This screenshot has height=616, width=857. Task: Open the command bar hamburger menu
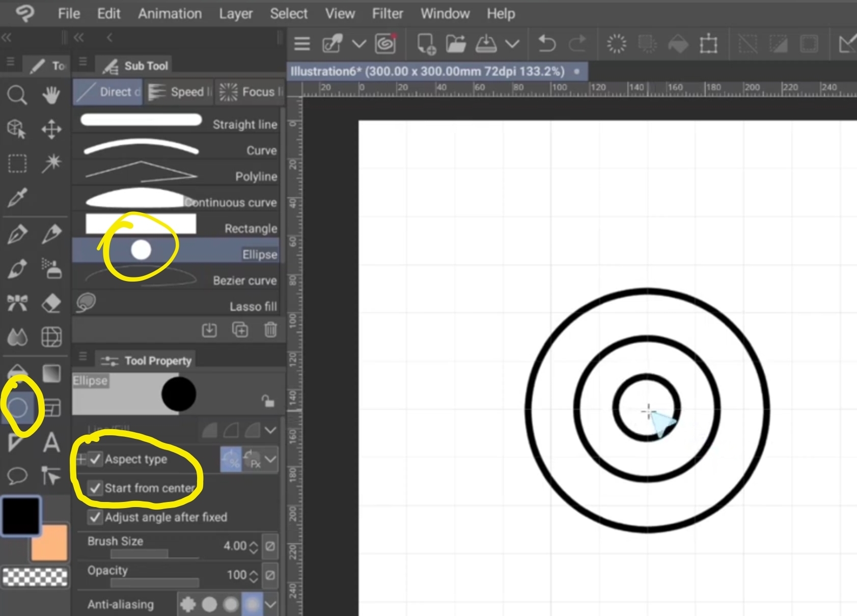(x=302, y=44)
